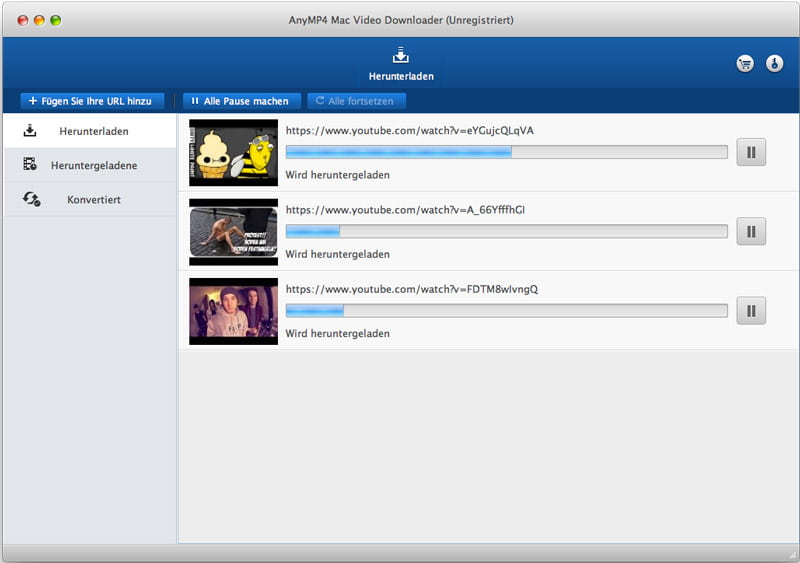Viewport: 800px width, 563px height.
Task: Click progress bar of FDTM8wlvngQ download
Action: coord(507,310)
